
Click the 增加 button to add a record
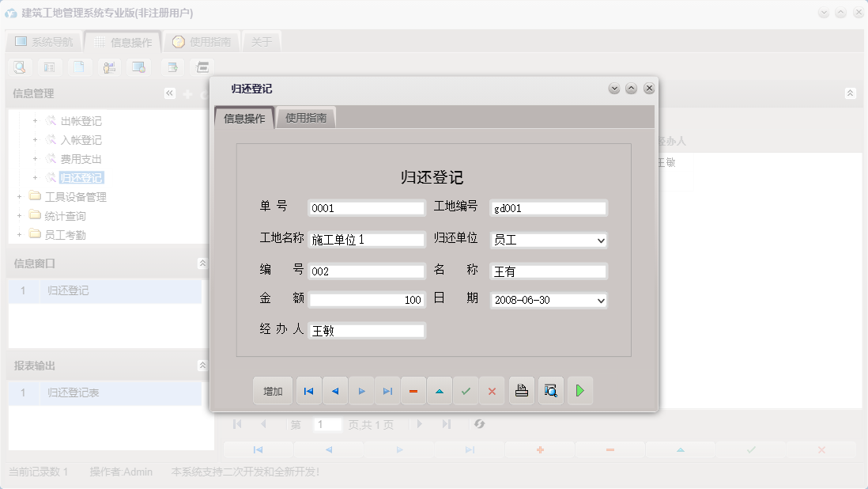click(x=272, y=390)
